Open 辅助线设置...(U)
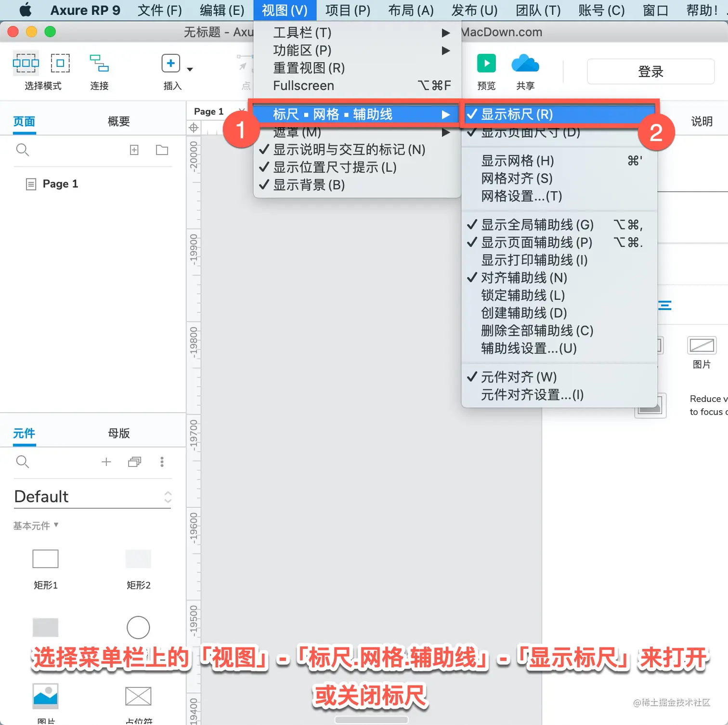728x725 pixels. click(x=559, y=349)
